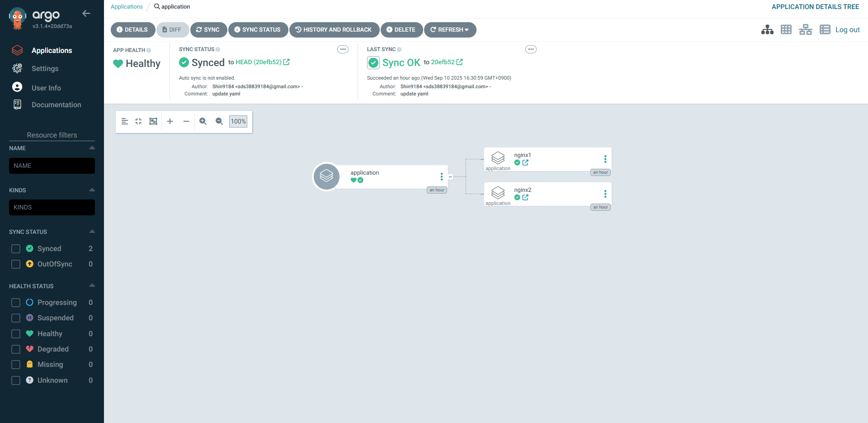Check the Degraded filter checkbox
Viewport: 868px width, 423px height.
[x=16, y=349]
